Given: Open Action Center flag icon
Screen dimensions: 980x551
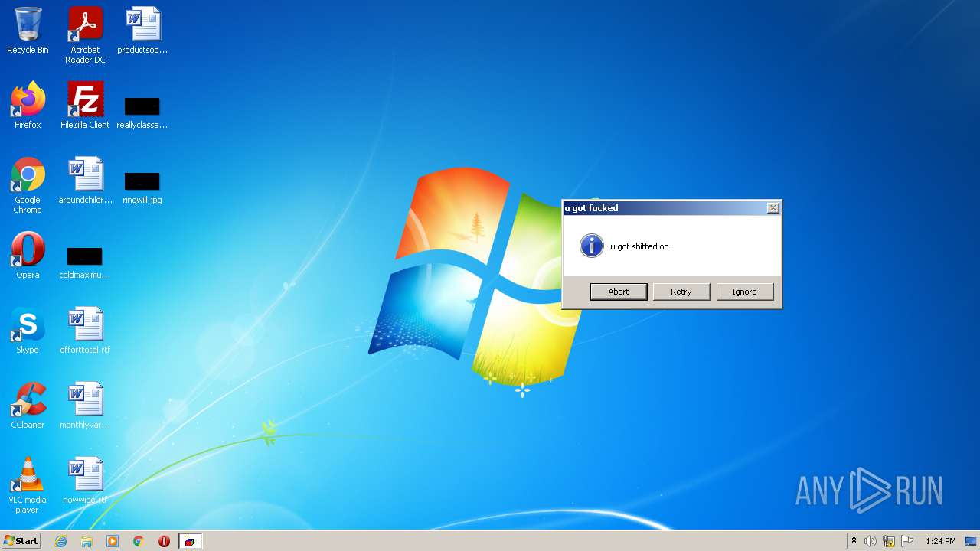Looking at the screenshot, I should coord(907,541).
